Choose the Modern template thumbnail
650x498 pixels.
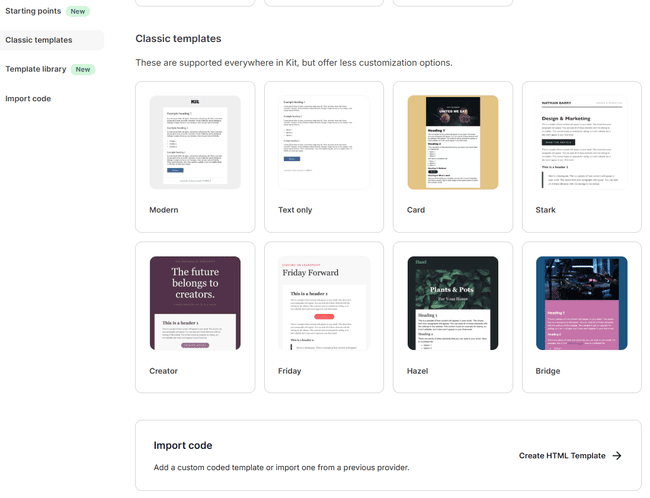coord(194,142)
